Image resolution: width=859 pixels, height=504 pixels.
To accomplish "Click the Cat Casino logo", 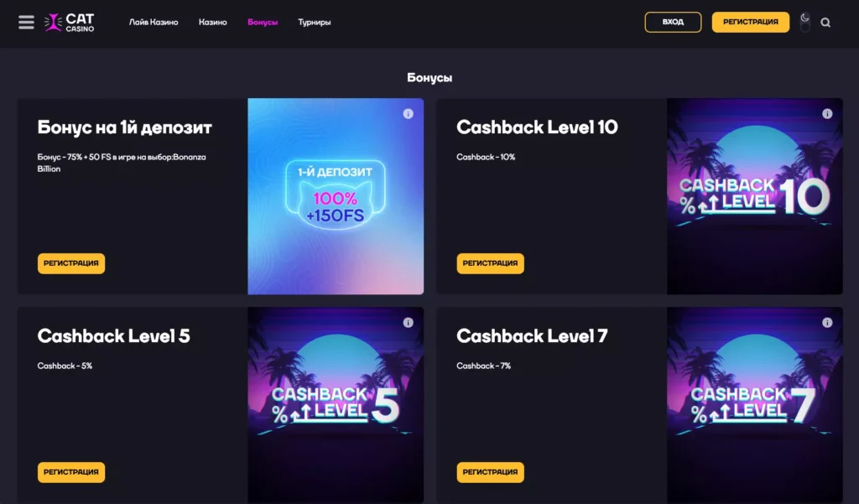I will point(69,22).
